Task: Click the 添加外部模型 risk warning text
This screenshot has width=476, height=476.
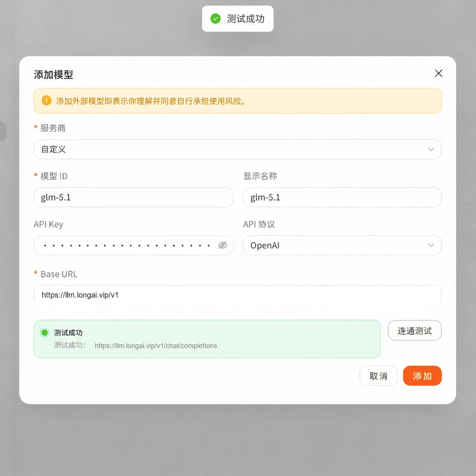Action: pos(151,101)
